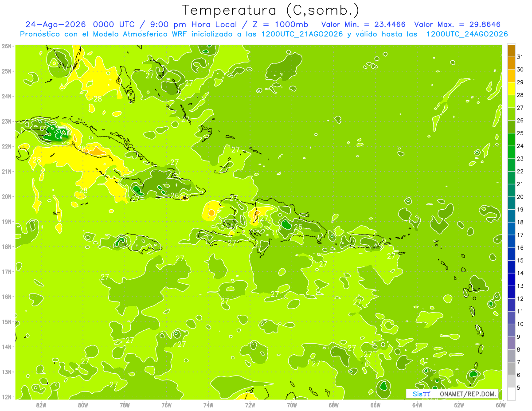Image resolution: width=532 pixels, height=411 pixels.
Task: Click the purple legend band between 8 and 9
Action: (511, 343)
